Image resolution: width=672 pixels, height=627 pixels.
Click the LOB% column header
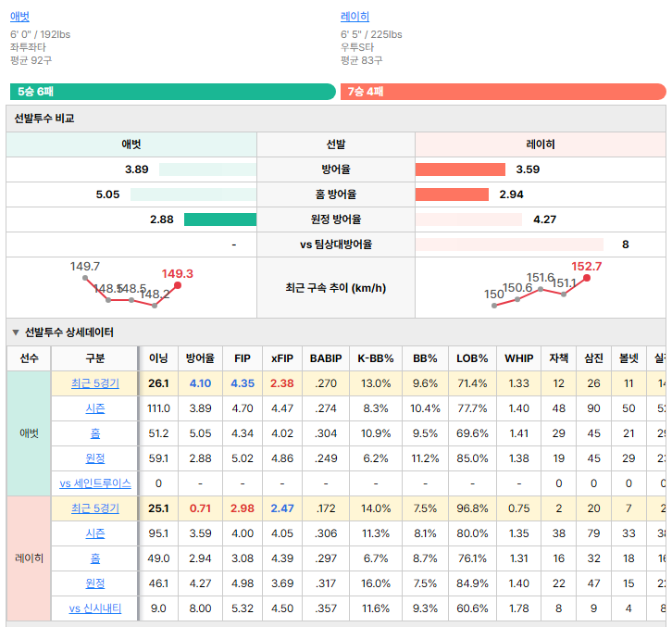pos(472,358)
